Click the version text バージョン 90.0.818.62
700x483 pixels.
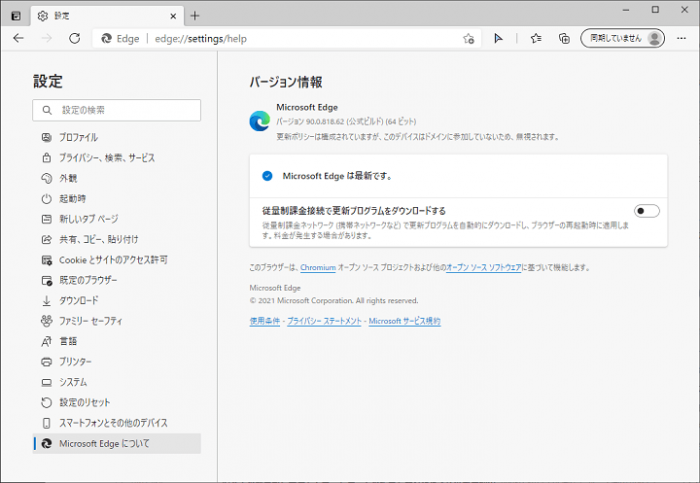coord(346,121)
